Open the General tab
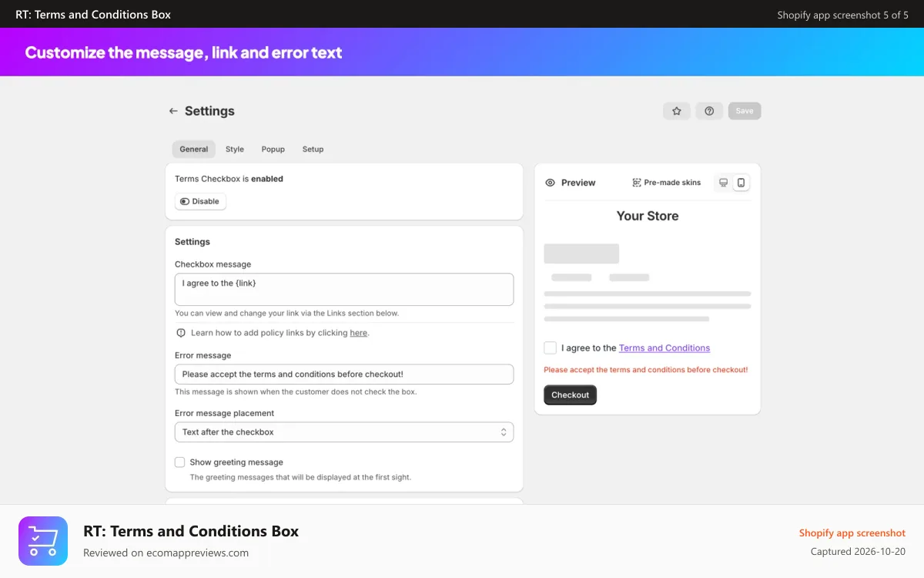The height and width of the screenshot is (578, 924). (x=194, y=150)
